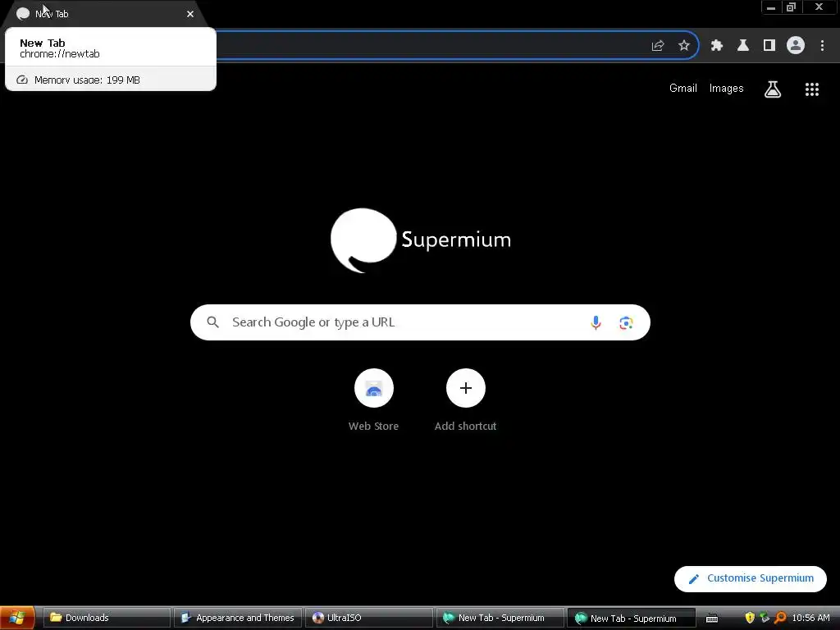Click the Add shortcut plus button
This screenshot has width=840, height=630.
[x=466, y=388]
